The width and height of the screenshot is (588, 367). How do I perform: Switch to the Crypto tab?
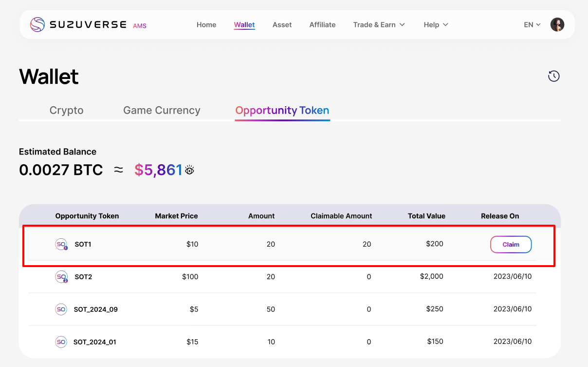tap(67, 111)
